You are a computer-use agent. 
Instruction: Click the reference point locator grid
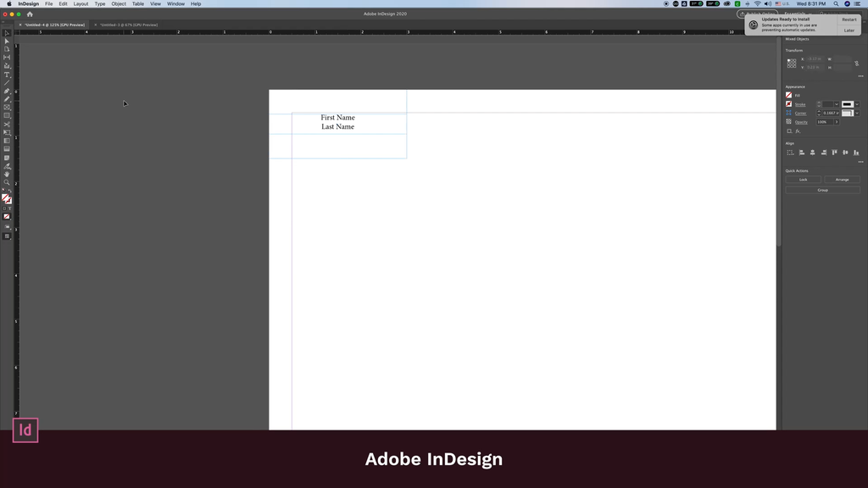(792, 63)
